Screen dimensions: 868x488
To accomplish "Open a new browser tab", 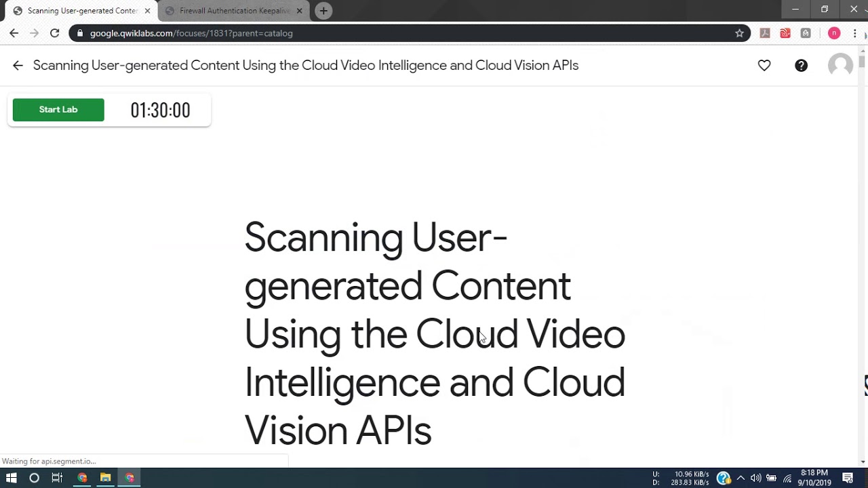I will coord(323,10).
